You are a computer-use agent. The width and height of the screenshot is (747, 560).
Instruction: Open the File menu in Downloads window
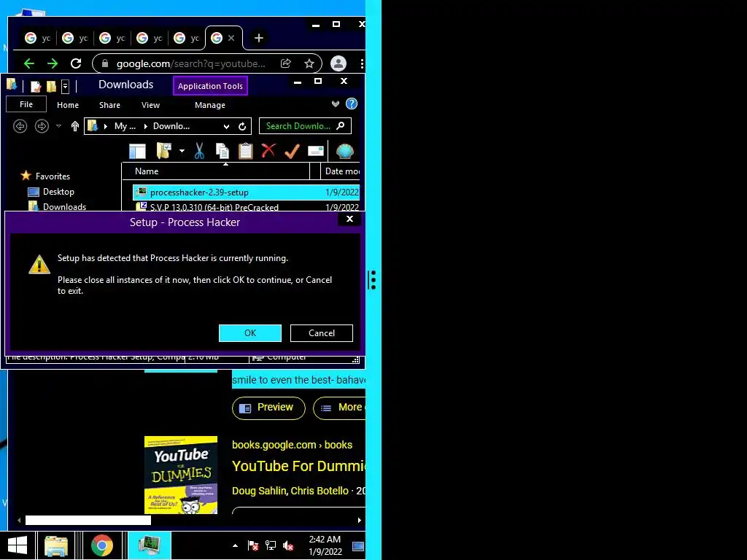26,104
